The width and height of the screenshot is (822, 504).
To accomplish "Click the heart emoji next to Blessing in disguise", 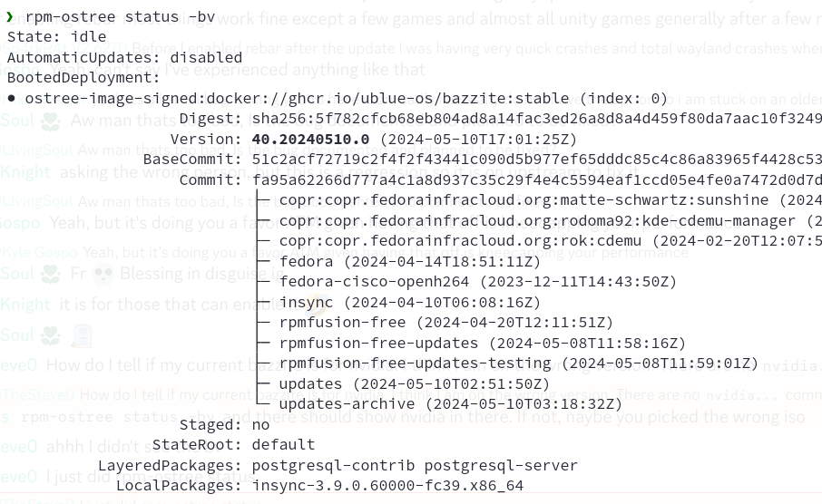I will coord(50,274).
